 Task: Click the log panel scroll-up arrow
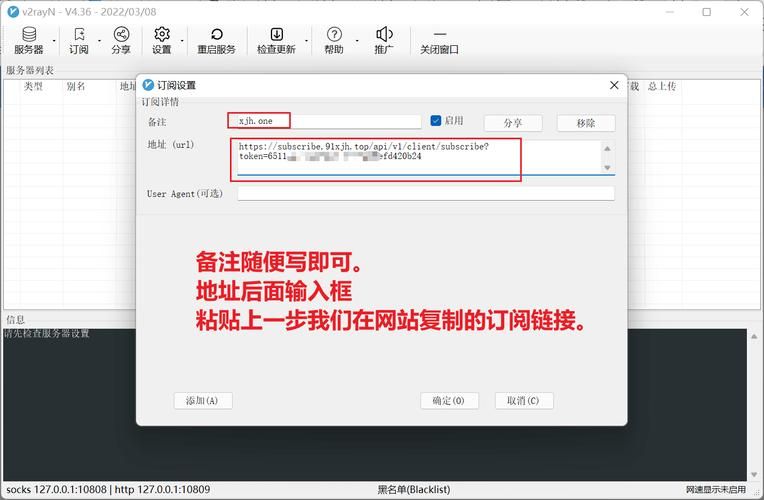754,336
